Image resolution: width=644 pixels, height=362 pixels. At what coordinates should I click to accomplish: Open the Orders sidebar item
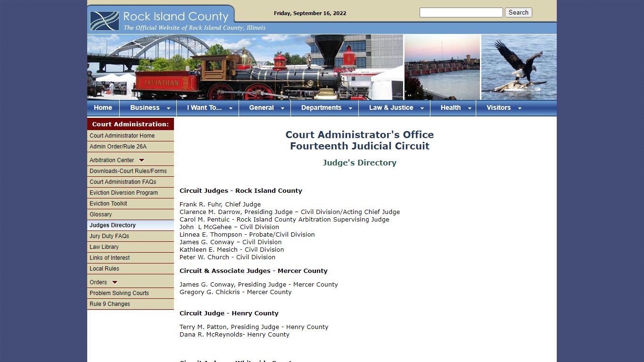coord(131,282)
